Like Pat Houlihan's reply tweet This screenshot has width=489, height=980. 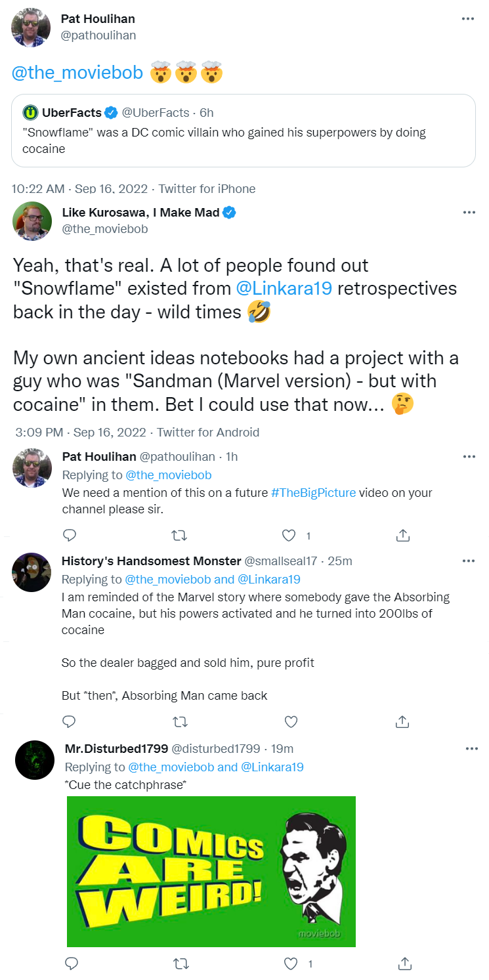[x=289, y=536]
